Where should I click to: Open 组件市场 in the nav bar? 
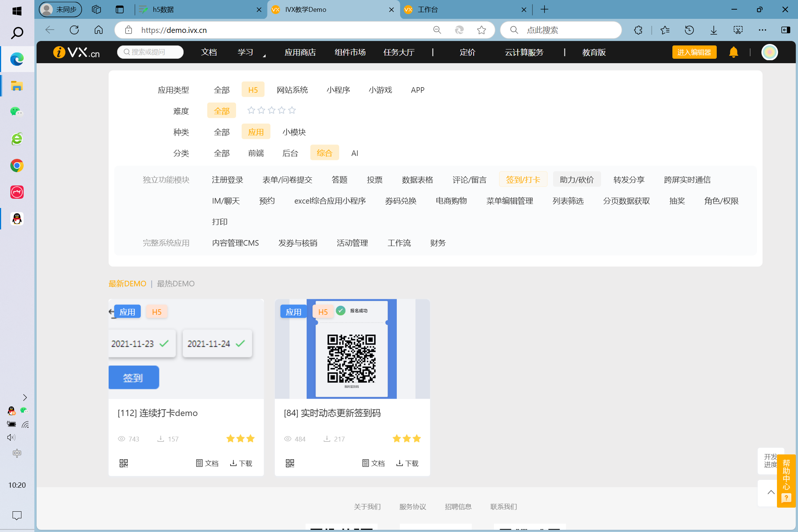click(x=350, y=52)
